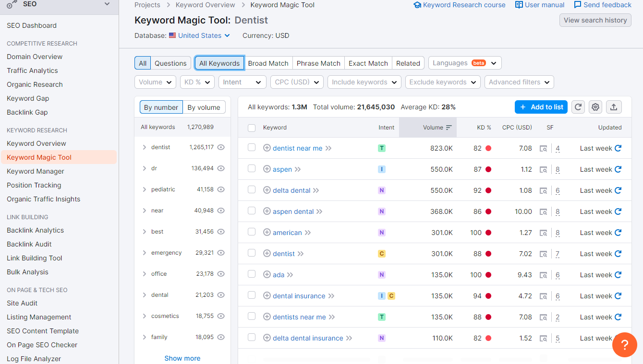This screenshot has width=643, height=364.
Task: Select the Related tab
Action: point(408,63)
